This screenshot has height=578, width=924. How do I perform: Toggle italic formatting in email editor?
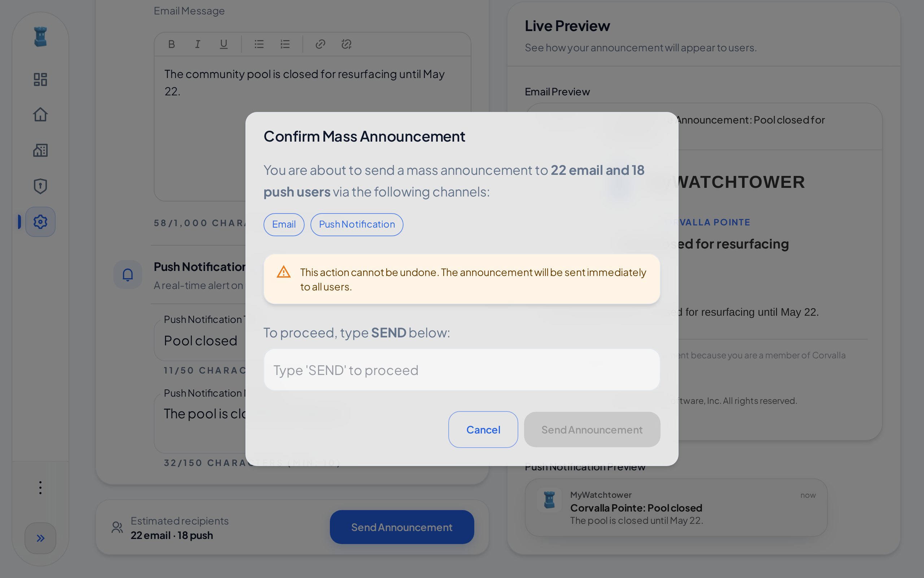coord(197,44)
